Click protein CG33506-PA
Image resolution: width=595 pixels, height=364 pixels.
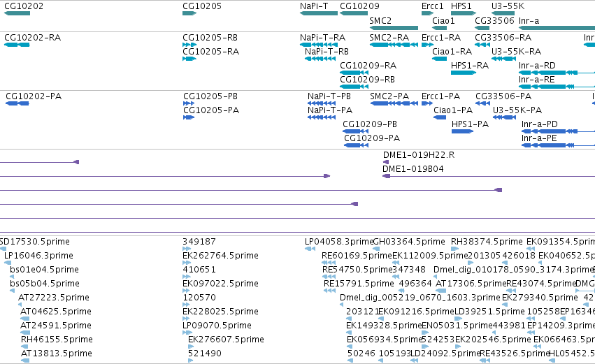503,96
